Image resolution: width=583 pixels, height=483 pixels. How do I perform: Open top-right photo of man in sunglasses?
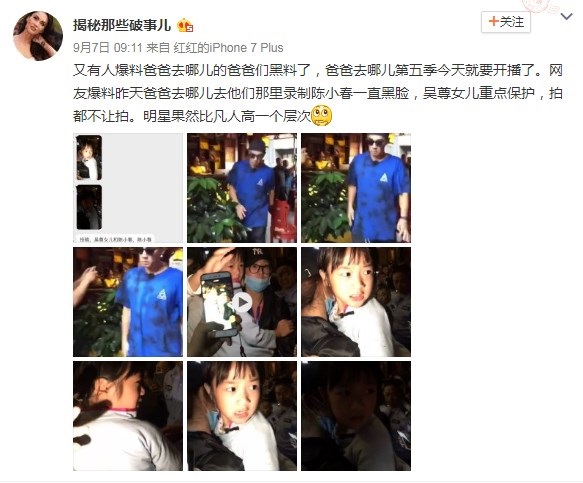click(x=356, y=188)
